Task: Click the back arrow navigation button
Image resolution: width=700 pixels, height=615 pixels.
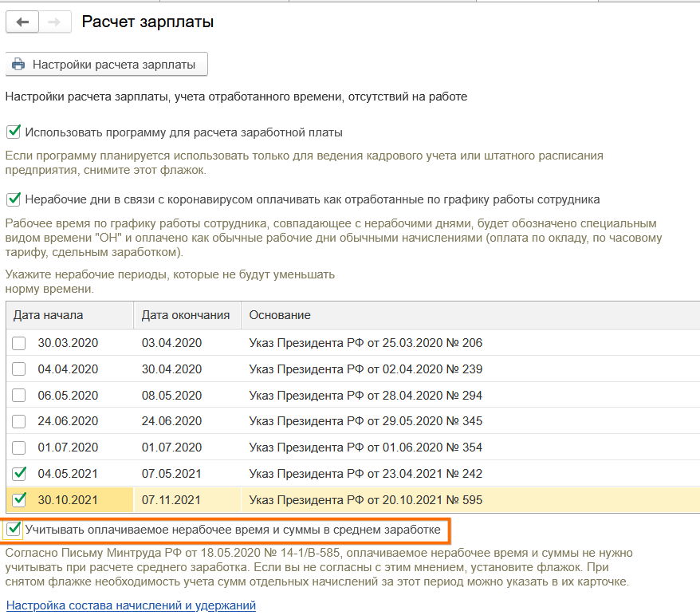Action: 23,22
